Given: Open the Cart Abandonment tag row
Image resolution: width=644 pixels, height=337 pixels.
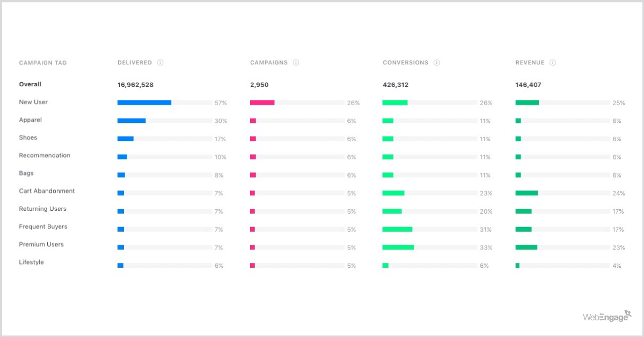Looking at the screenshot, I should click(47, 191).
